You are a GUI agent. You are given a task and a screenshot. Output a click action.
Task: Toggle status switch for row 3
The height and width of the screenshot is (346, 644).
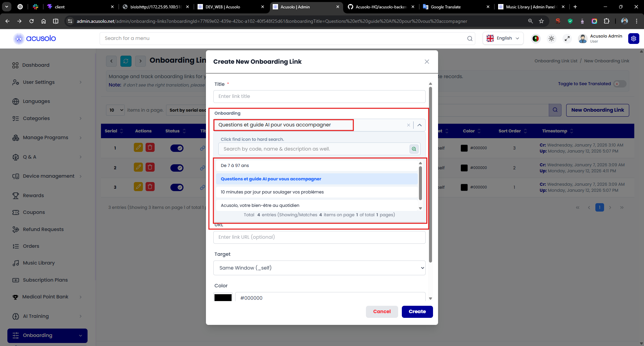click(177, 187)
